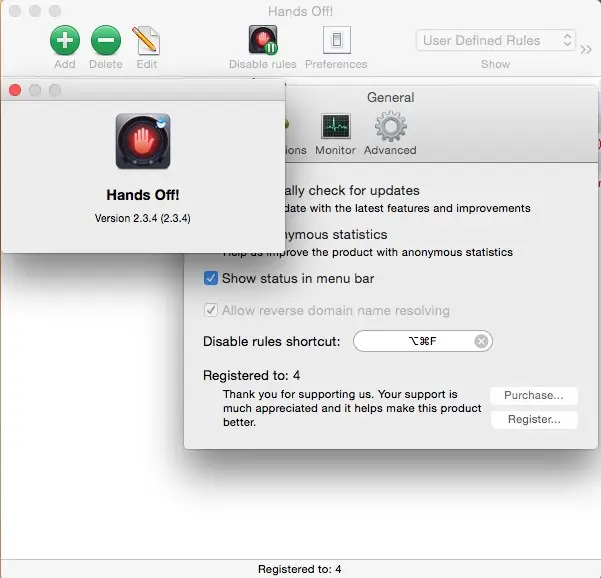Click the 'Hands Off!' name in About window
Viewport: 601px width, 578px height.
(143, 195)
